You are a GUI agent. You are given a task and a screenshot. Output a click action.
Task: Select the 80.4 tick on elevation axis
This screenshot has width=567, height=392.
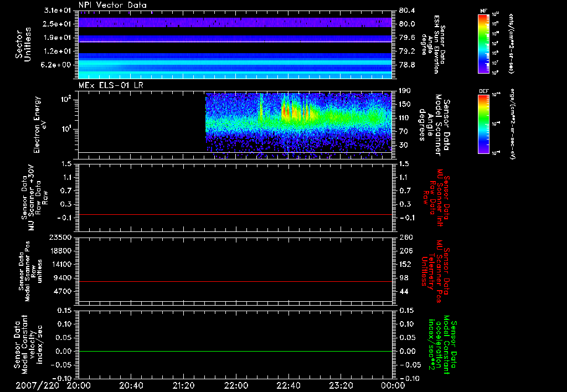(406, 11)
